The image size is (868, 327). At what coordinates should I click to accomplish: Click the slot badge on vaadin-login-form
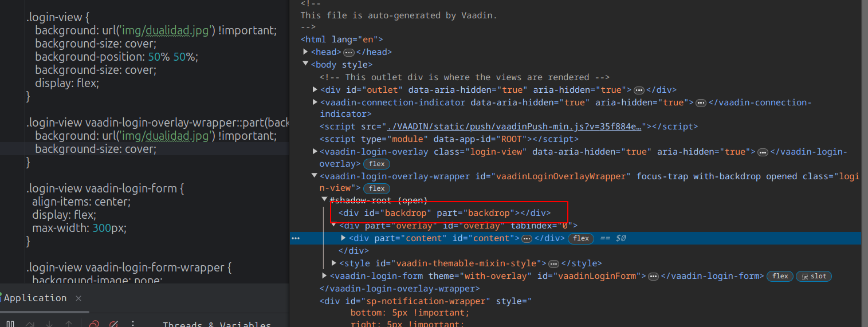click(x=814, y=276)
